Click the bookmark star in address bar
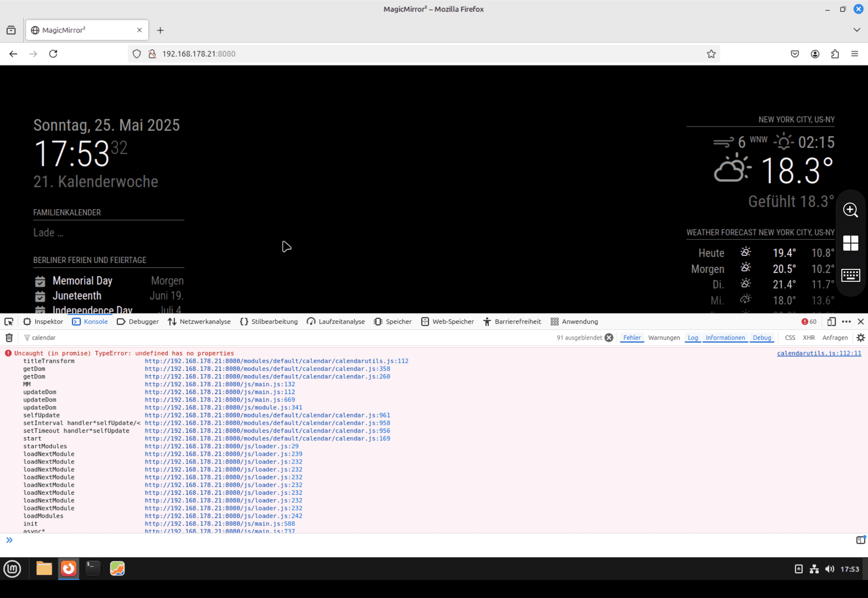 coord(711,54)
